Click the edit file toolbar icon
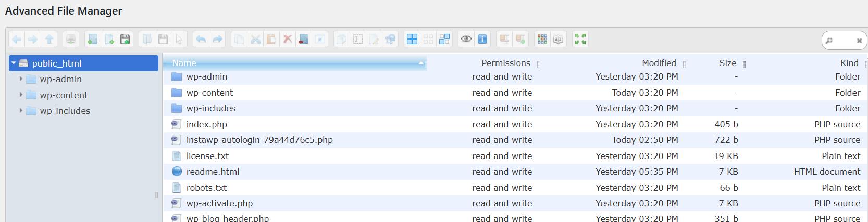 tap(374, 40)
